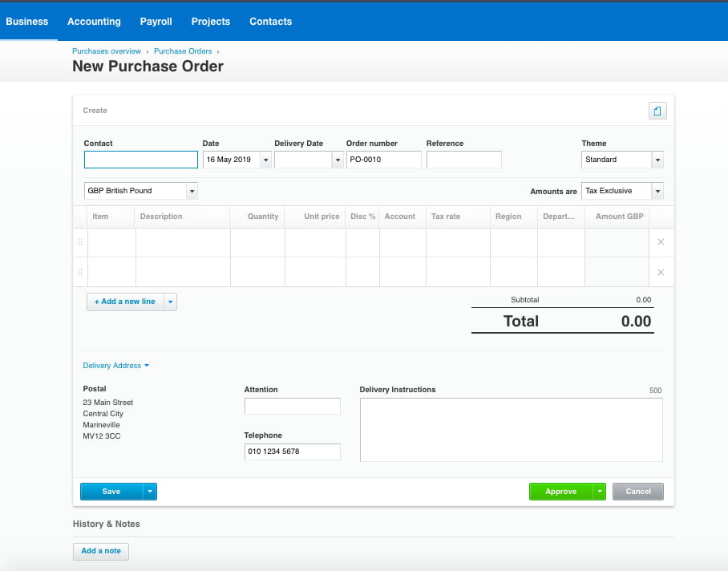Open the Amounts are Tax Exclusive dropdown

[657, 191]
